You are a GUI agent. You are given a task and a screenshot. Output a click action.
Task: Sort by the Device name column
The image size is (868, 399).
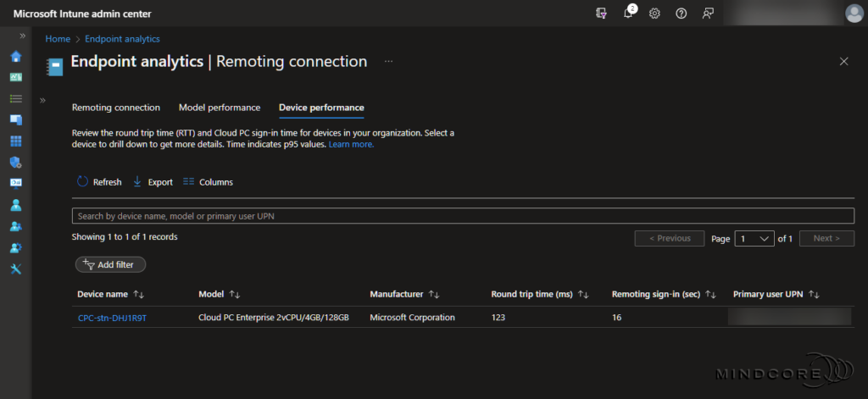point(111,295)
